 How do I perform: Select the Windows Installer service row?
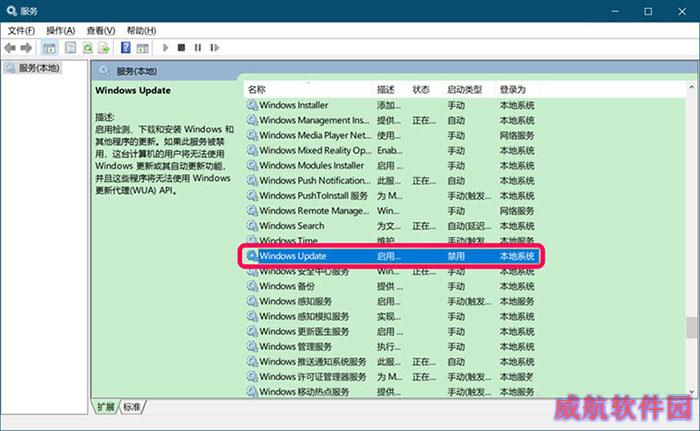pyautogui.click(x=391, y=105)
